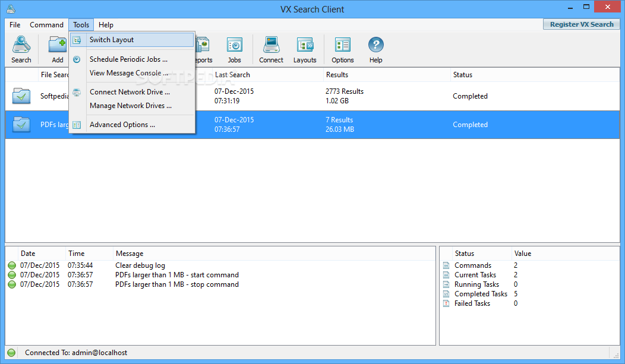Click the window resize grip in status bar

coord(616,355)
